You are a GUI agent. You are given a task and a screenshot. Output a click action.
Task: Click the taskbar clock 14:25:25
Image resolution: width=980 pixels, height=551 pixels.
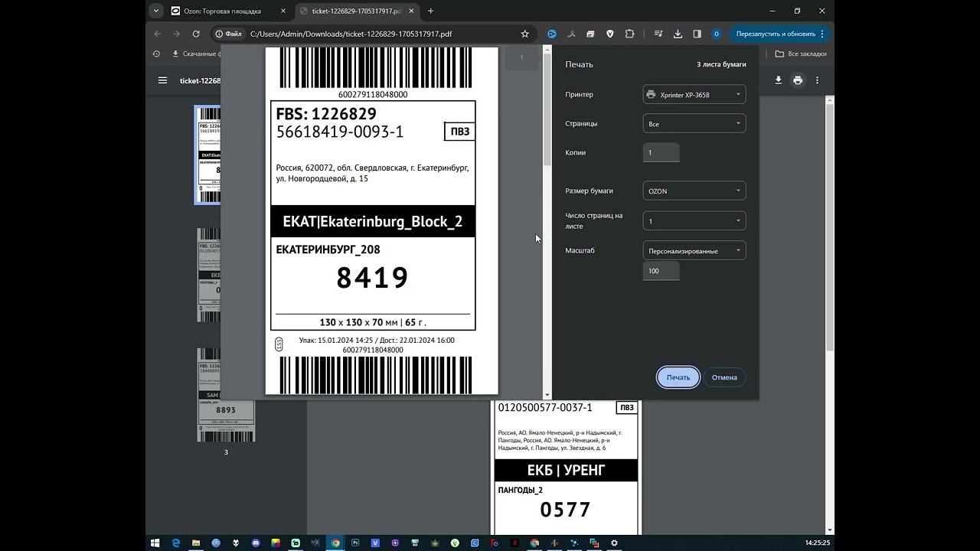click(x=817, y=543)
